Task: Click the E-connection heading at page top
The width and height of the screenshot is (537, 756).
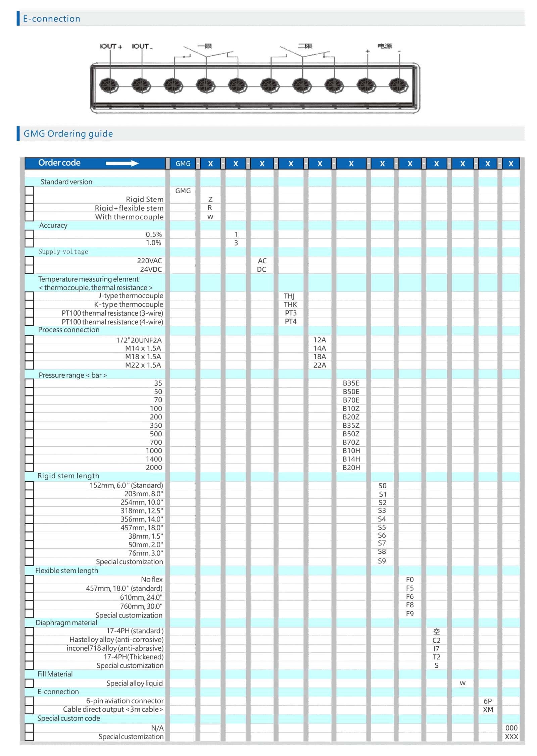Action: tap(52, 19)
